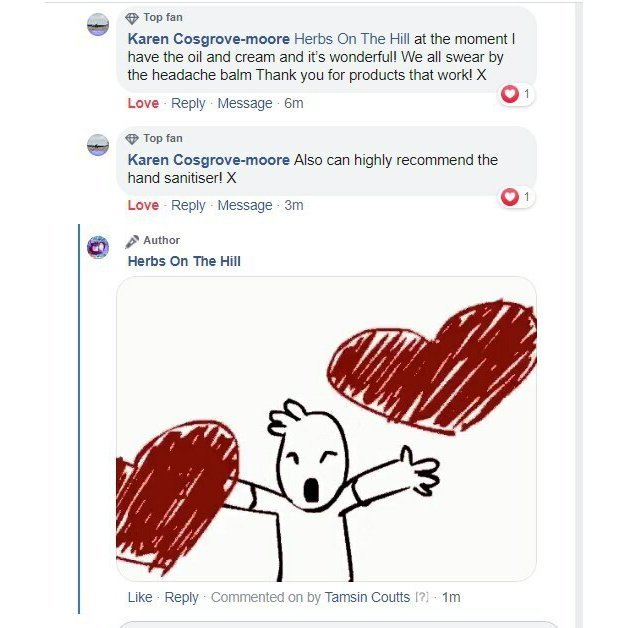Open Karen's profile picture on first comment
Viewport: 628px width, 628px height.
(98, 24)
